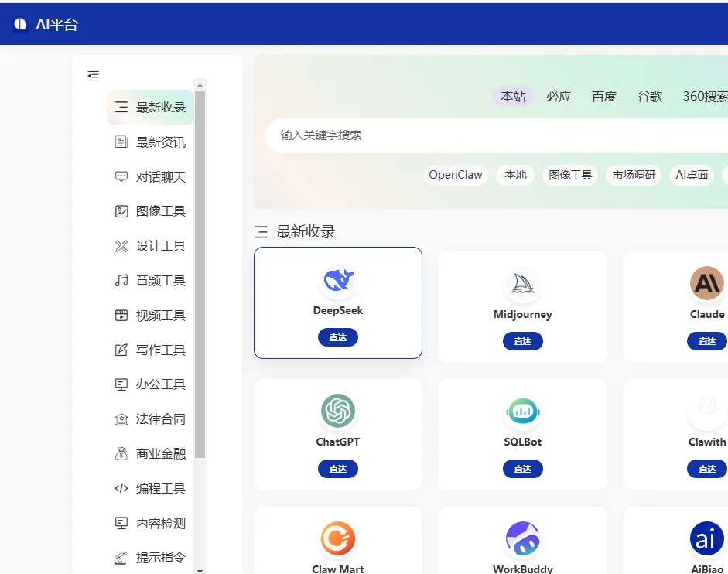728x574 pixels.
Task: Select the 谷歌 search source tab
Action: pos(650,96)
